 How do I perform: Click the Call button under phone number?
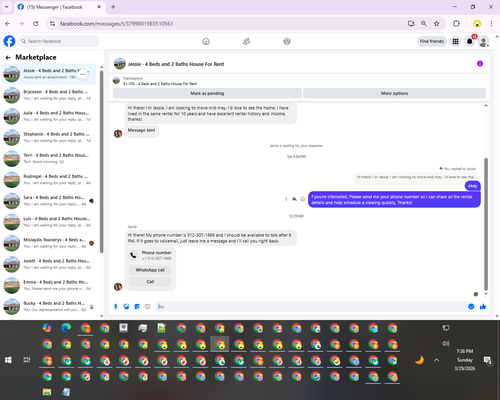pyautogui.click(x=150, y=282)
